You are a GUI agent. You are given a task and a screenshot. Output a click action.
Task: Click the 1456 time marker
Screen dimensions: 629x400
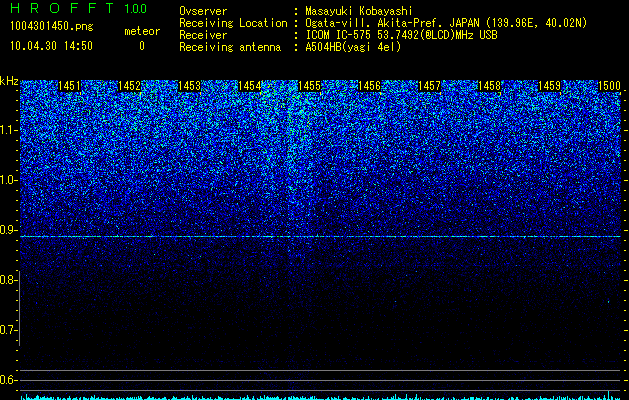(x=369, y=86)
